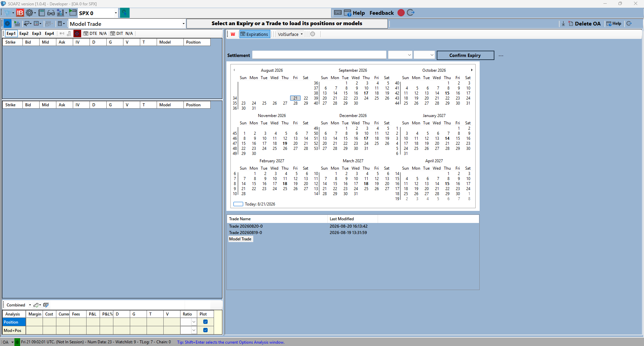Open the OA dropdown in status bar

pyautogui.click(x=12, y=342)
